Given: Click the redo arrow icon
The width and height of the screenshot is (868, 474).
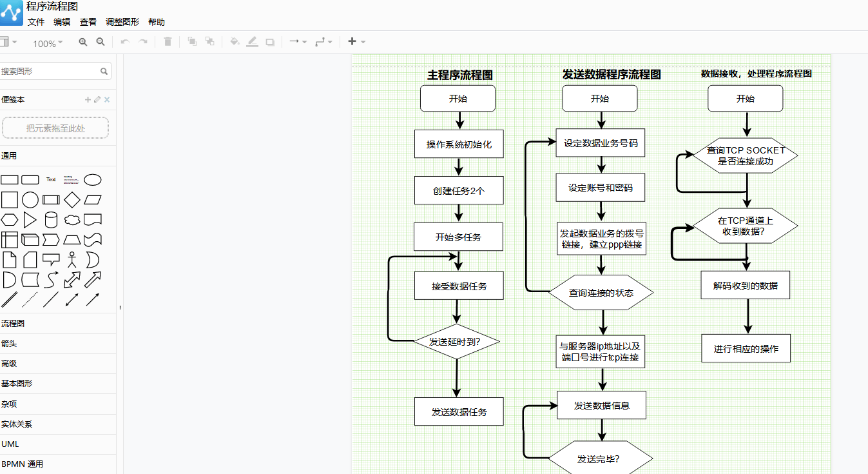Looking at the screenshot, I should pyautogui.click(x=143, y=42).
